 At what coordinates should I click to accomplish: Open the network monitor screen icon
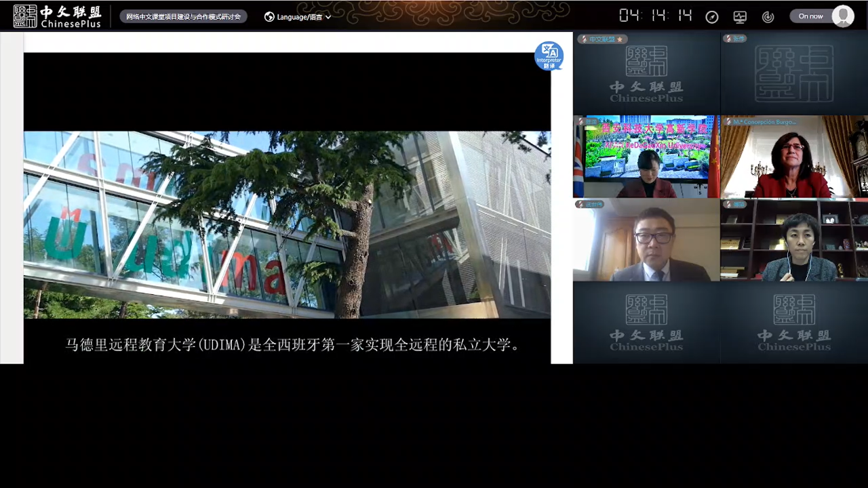[740, 17]
